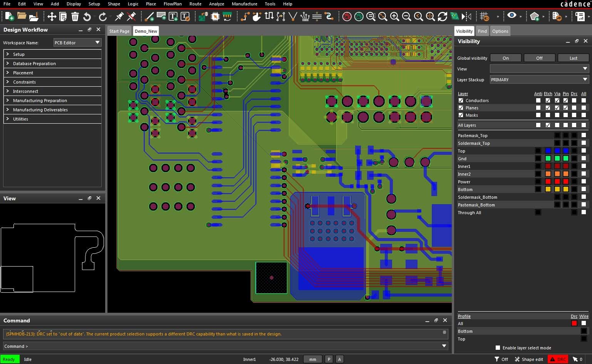This screenshot has width=592, height=364.
Task: Toggle Etch checkbox in All Layers row
Action: click(548, 125)
